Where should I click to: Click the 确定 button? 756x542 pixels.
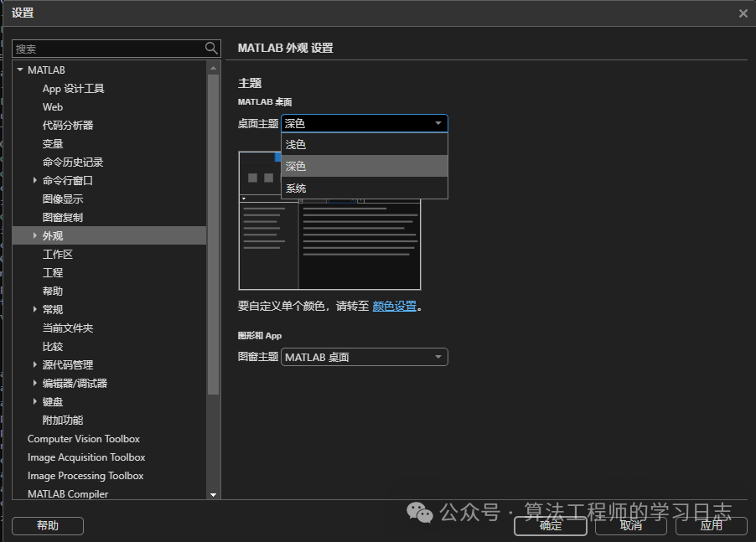(x=550, y=525)
